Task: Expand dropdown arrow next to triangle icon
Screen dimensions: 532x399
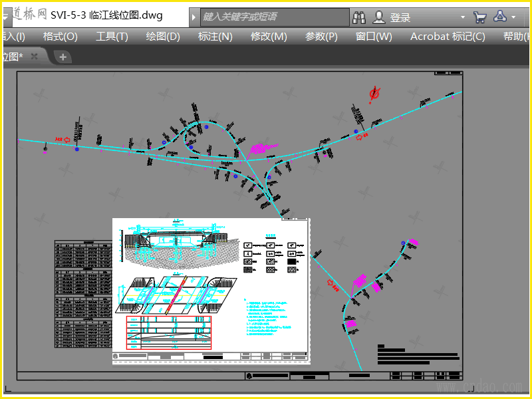Action: [513, 17]
